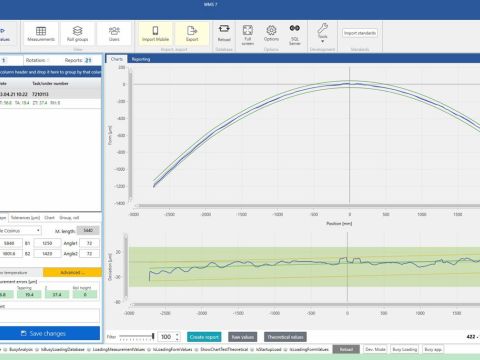Select the row with task number 721013
This screenshot has width=480, height=360.
click(x=50, y=94)
